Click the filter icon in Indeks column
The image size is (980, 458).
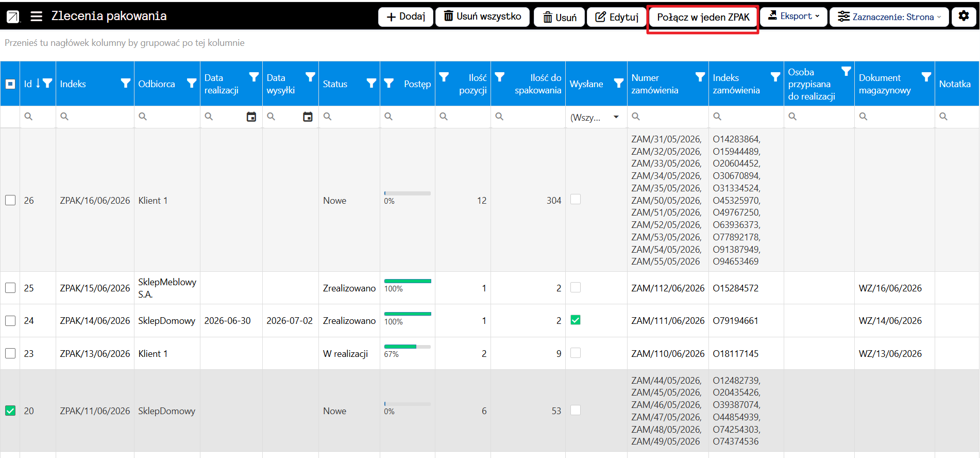[125, 83]
